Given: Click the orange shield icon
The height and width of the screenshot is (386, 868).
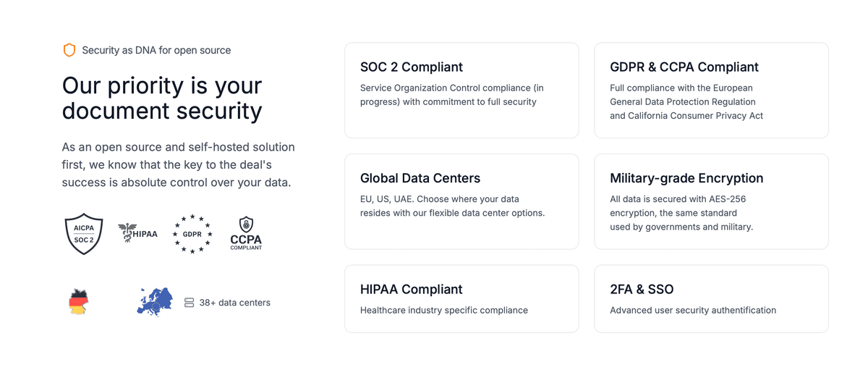Looking at the screenshot, I should tap(69, 50).
